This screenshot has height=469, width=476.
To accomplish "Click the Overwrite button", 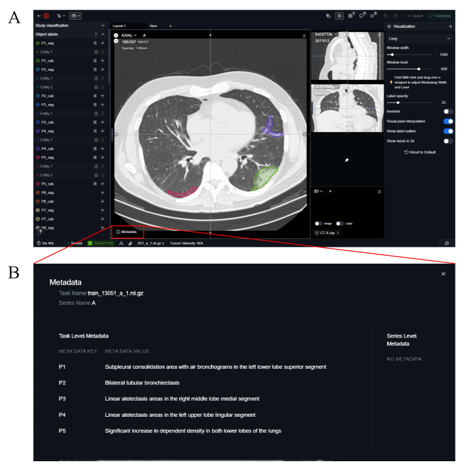I will pos(440,16).
